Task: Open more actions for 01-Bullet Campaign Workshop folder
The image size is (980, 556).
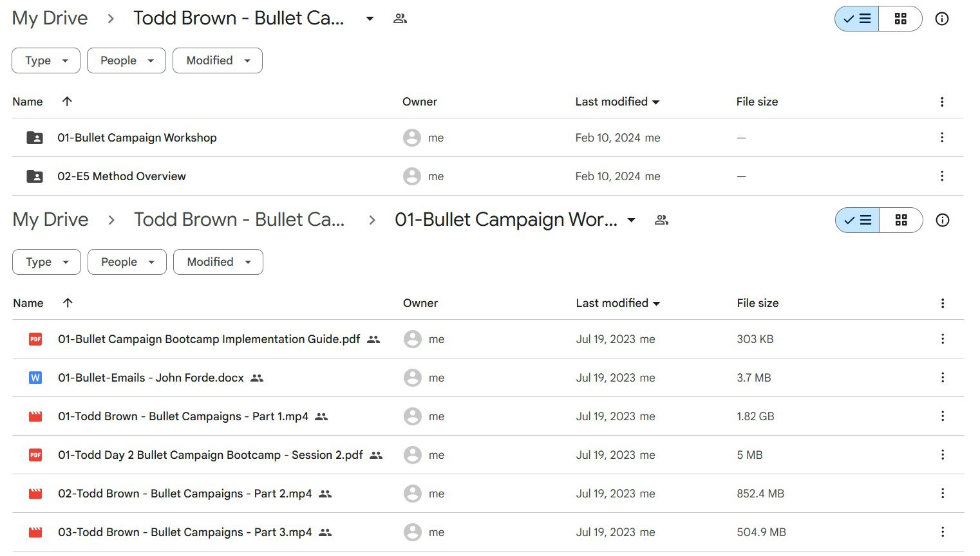Action: [x=942, y=138]
